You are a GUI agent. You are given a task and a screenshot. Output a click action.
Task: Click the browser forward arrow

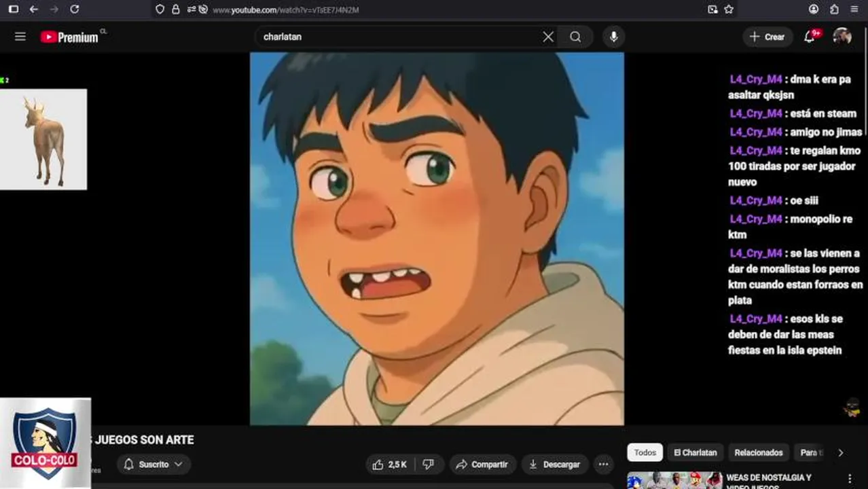click(54, 10)
